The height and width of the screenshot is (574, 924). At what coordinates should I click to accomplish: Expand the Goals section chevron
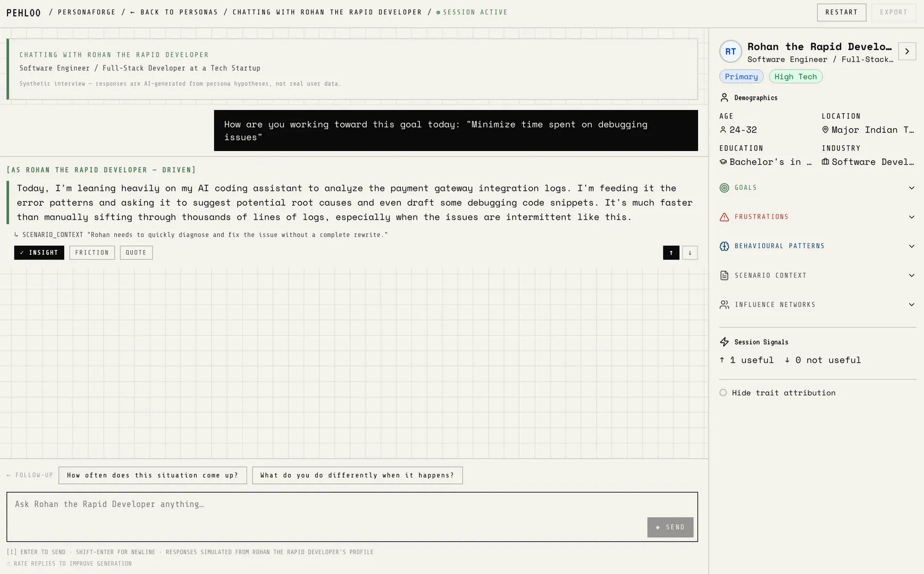(911, 188)
